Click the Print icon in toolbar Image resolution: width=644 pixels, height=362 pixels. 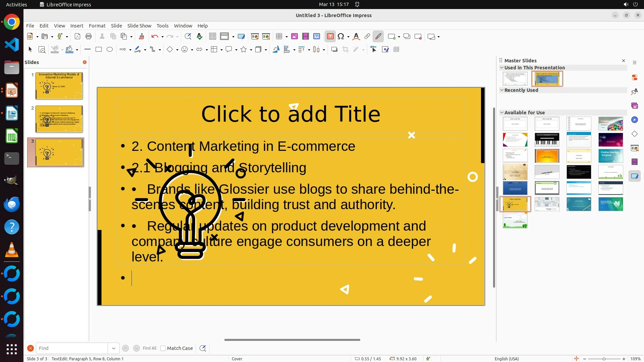[89, 37]
